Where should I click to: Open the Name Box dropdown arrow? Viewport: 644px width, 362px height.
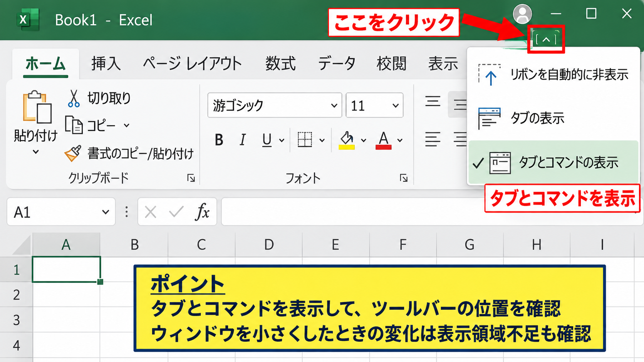coord(105,212)
